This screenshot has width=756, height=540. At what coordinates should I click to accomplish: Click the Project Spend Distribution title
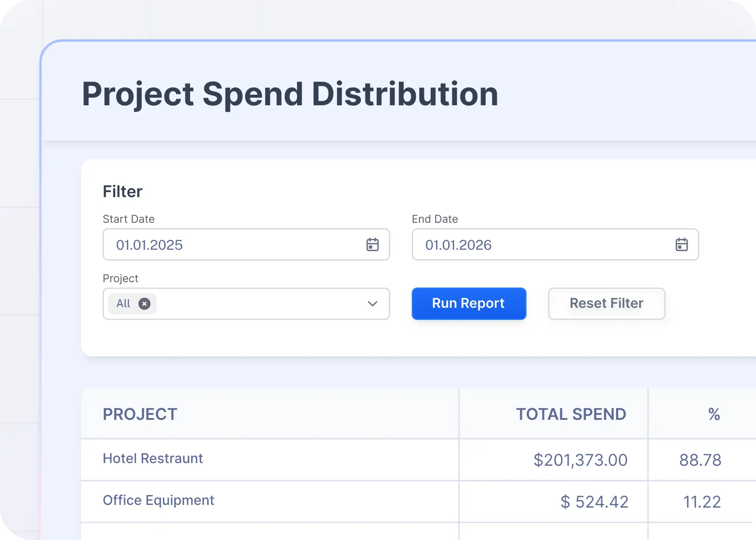[290, 94]
